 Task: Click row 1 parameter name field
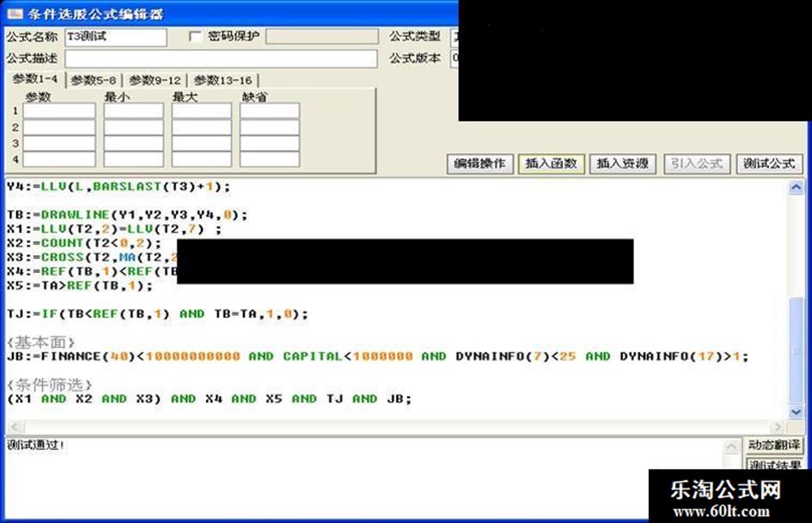coord(59,111)
